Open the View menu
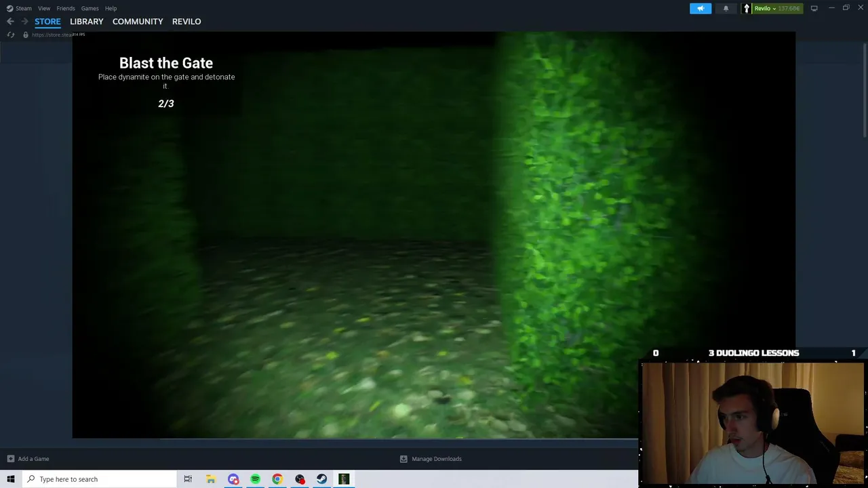 point(44,8)
